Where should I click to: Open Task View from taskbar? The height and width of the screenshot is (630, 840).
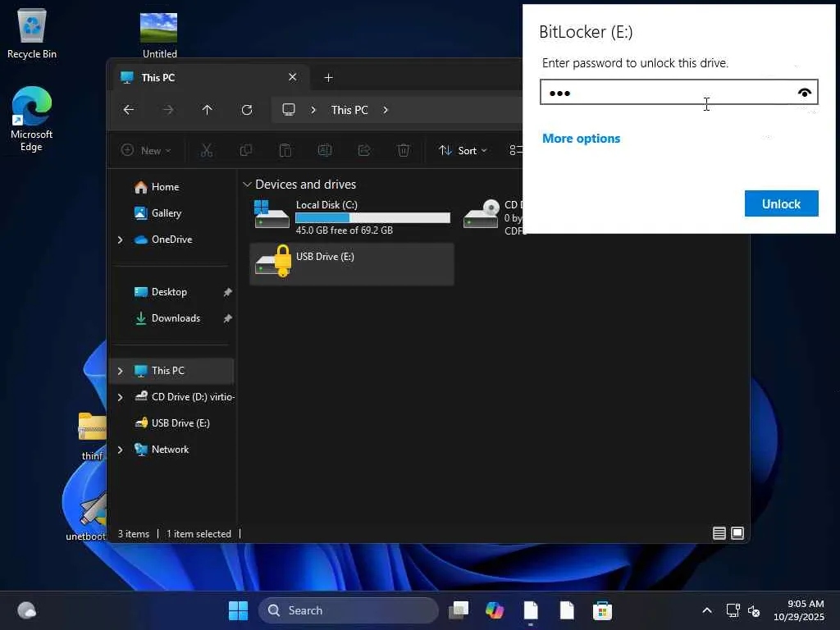tap(459, 610)
